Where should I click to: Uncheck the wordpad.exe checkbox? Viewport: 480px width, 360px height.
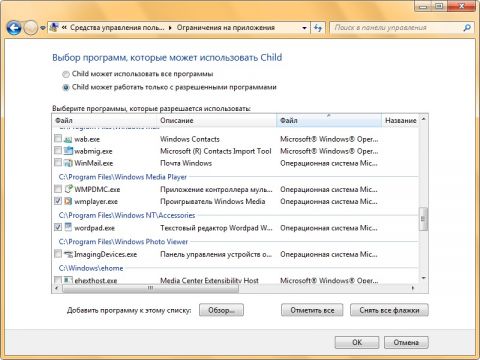(x=58, y=227)
